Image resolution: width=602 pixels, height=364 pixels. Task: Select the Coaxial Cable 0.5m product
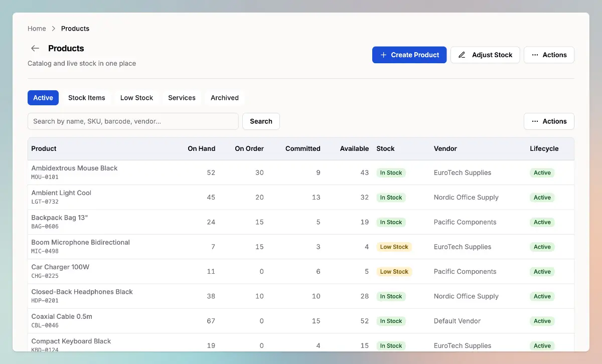[62, 317]
